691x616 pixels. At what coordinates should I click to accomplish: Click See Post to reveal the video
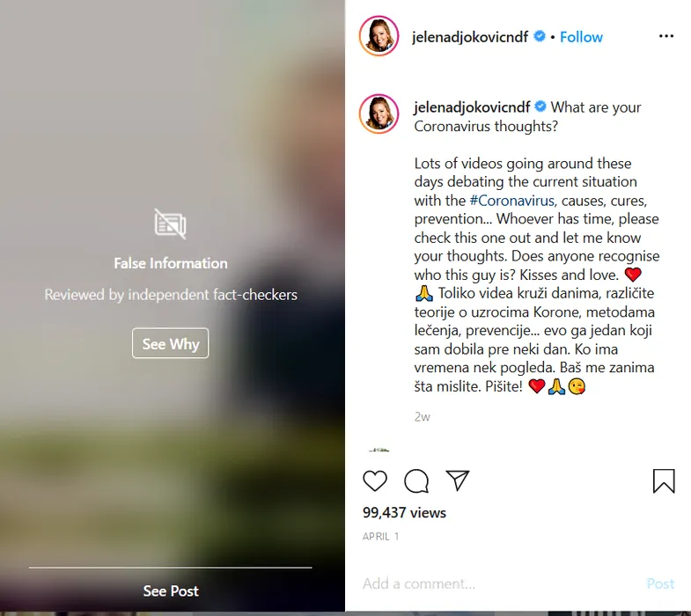point(171,590)
